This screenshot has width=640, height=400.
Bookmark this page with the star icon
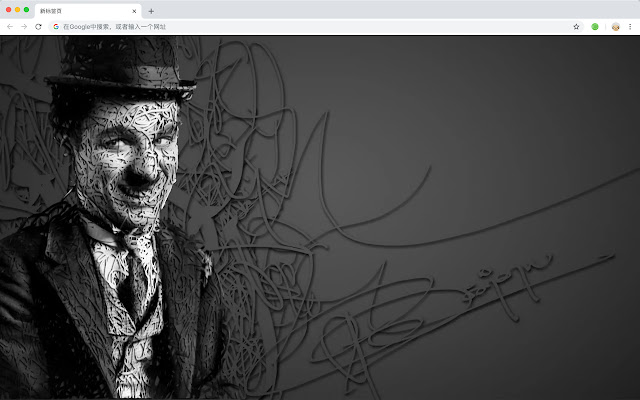pyautogui.click(x=576, y=27)
